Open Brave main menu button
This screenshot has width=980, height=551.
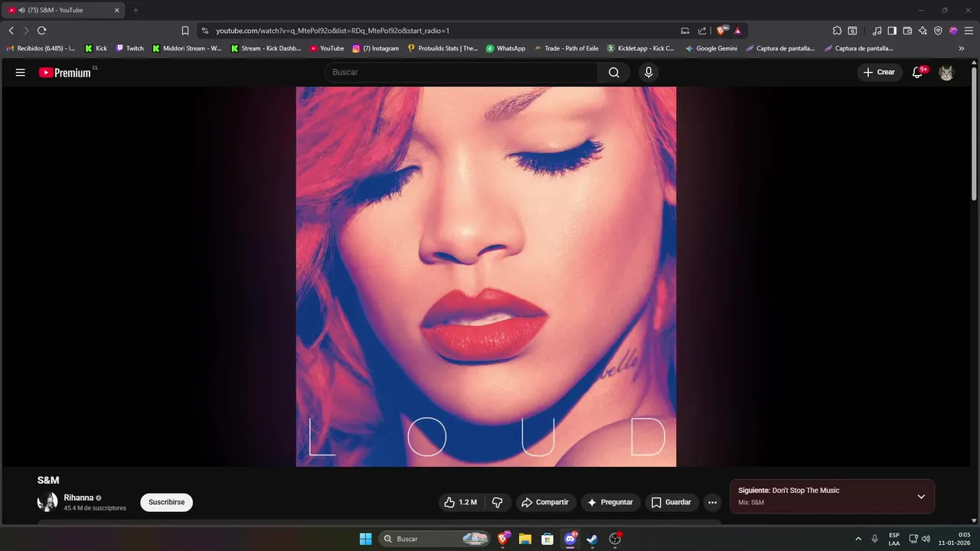(969, 31)
